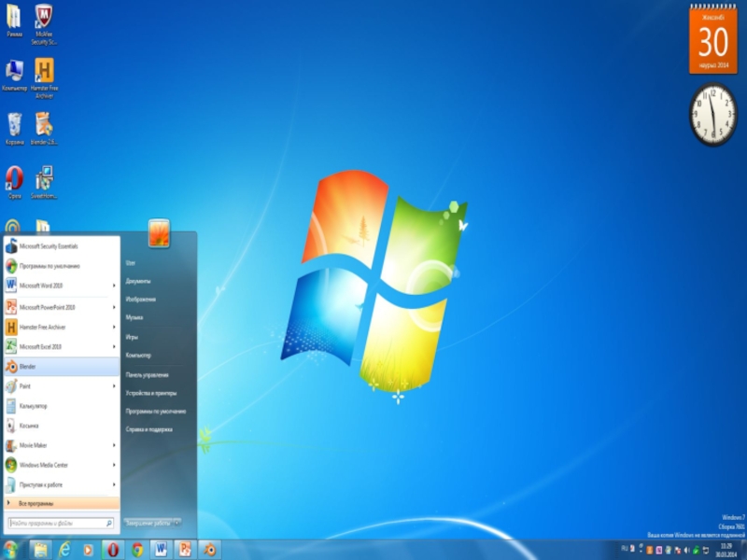Image resolution: width=747 pixels, height=560 pixels.
Task: Open the shutdown options arrow
Action: [x=177, y=523]
